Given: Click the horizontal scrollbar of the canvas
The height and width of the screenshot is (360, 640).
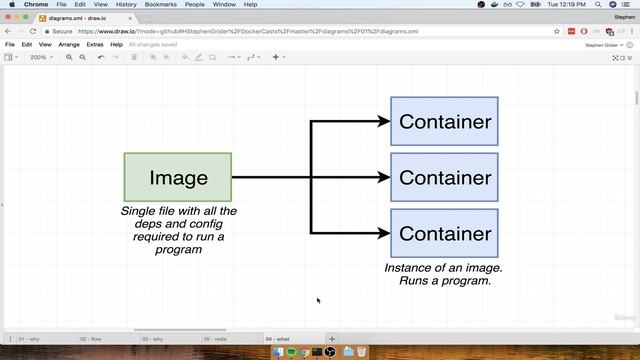Looking at the screenshot, I should 180,330.
